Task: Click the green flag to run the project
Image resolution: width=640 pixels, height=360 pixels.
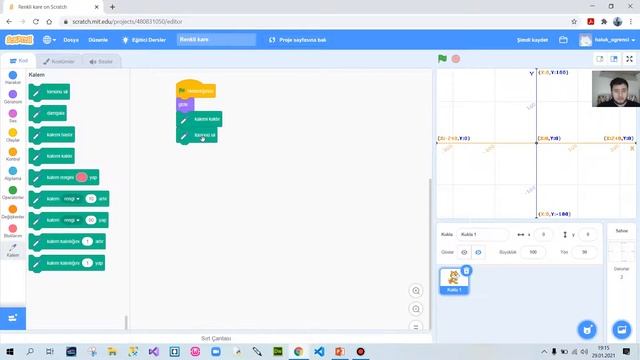Action: pyautogui.click(x=442, y=59)
